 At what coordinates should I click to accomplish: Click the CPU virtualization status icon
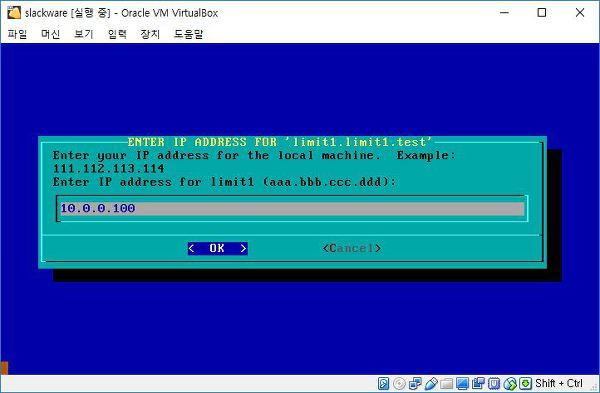coord(494,383)
